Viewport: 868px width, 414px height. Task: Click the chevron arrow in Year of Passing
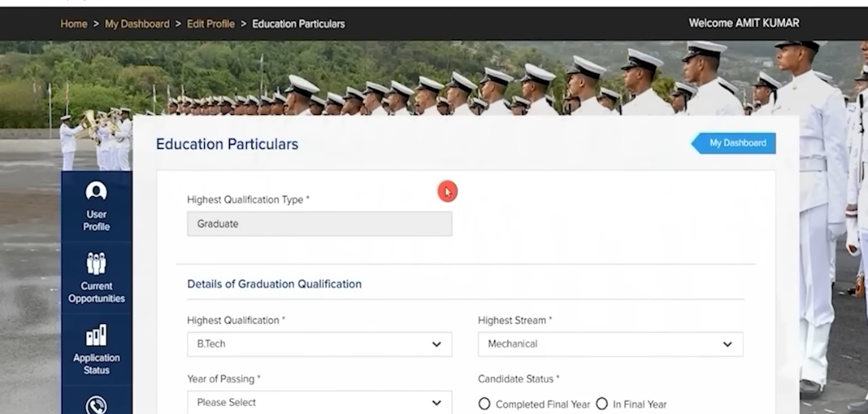[436, 403]
